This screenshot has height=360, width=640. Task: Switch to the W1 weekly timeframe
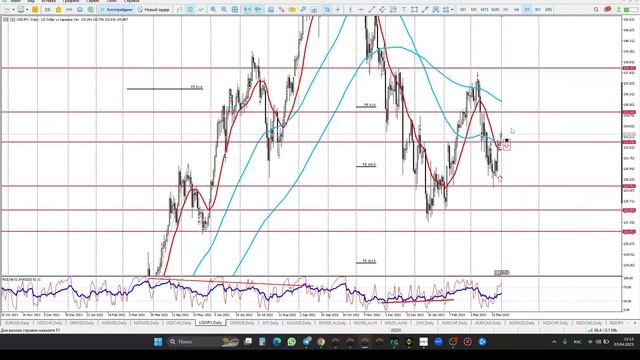(x=538, y=9)
